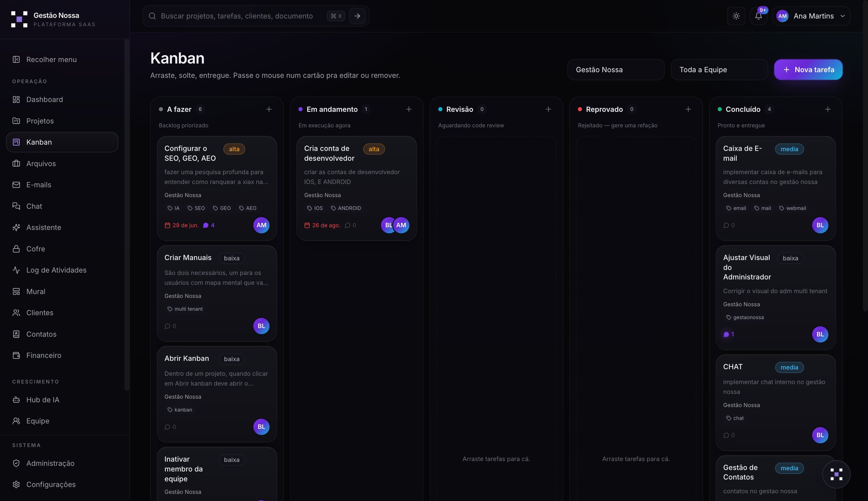
Task: Open the Gestão Nossa project filter
Action: tap(616, 69)
